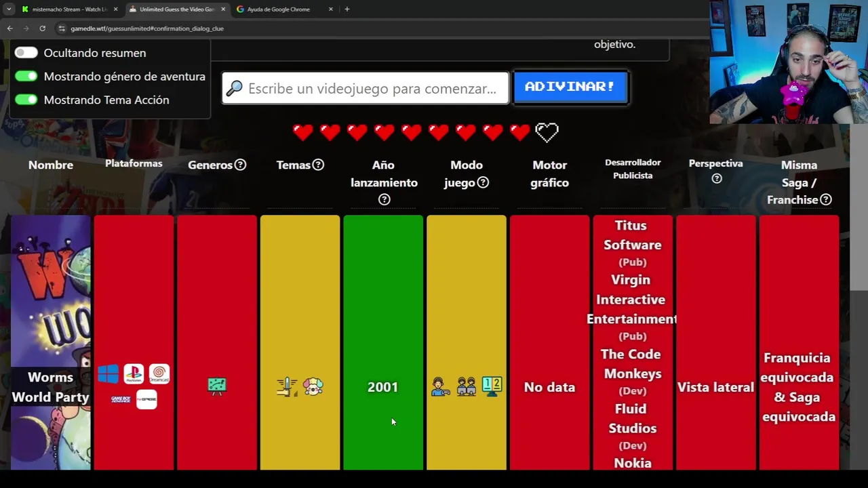Disable the Mostrando género de aventura switch
Viewport: 868px width, 488px height.
tap(26, 76)
